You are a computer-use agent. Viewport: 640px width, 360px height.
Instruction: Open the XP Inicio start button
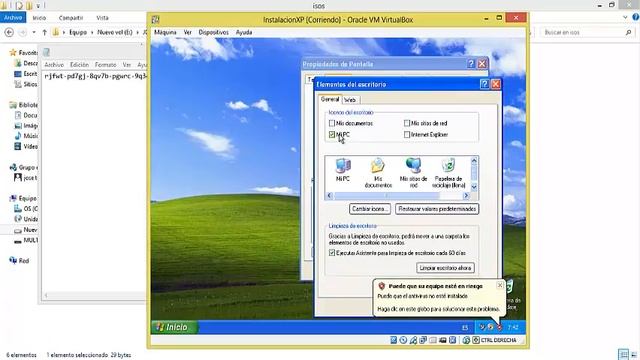(174, 327)
